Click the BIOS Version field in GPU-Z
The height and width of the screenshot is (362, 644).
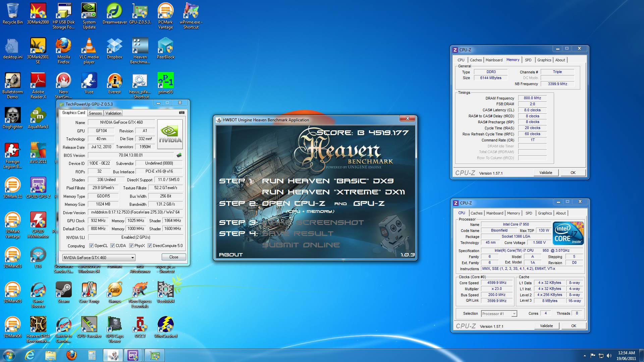[x=131, y=155]
